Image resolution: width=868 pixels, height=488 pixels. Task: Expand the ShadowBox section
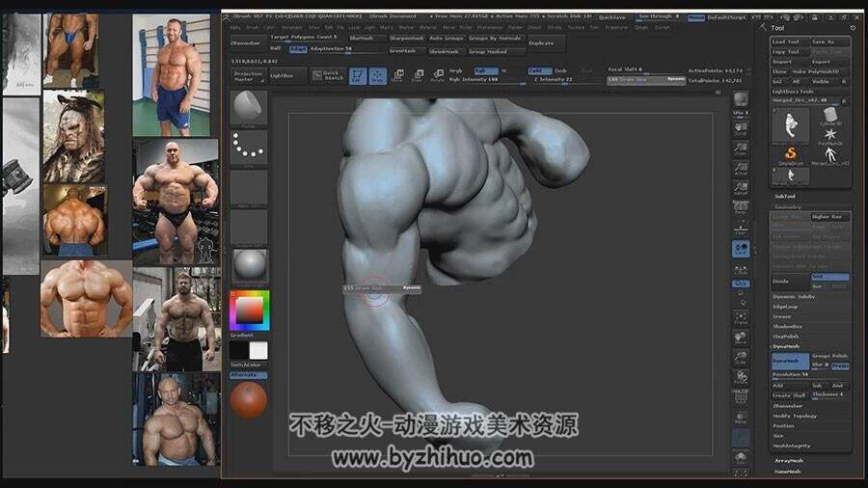click(x=787, y=326)
